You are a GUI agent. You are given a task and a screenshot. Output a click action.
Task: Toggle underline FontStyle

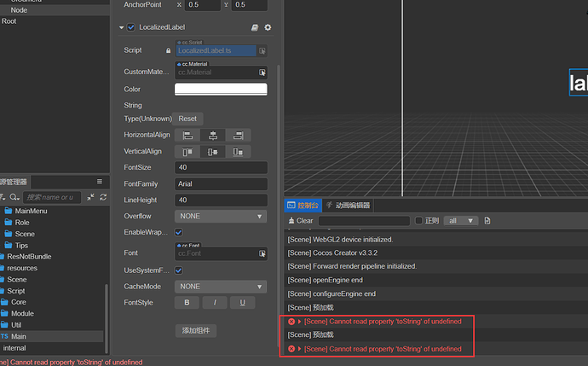[242, 303]
